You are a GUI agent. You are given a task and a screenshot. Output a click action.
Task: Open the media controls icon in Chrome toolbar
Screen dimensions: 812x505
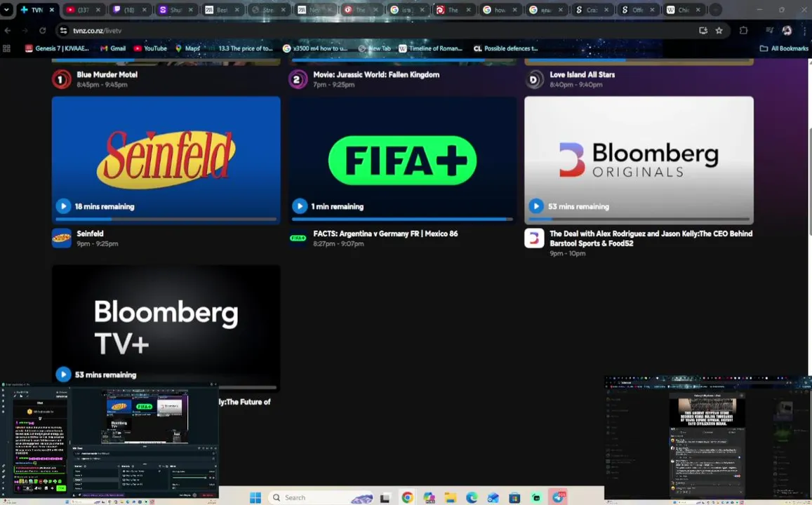[x=769, y=31]
